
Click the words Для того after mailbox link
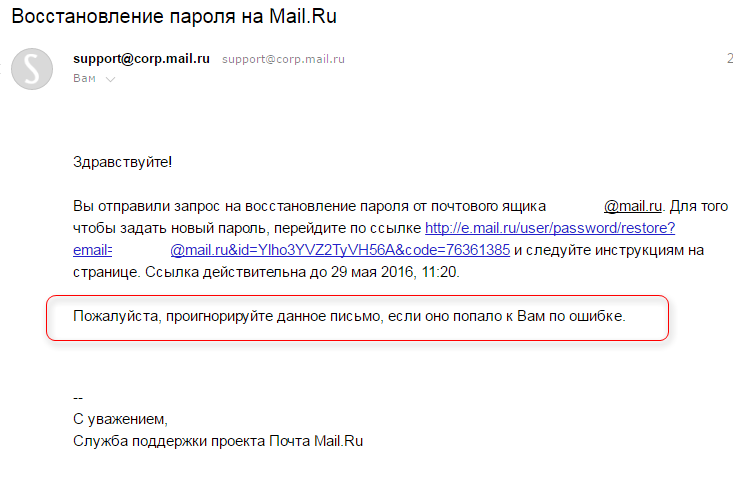[x=698, y=206]
